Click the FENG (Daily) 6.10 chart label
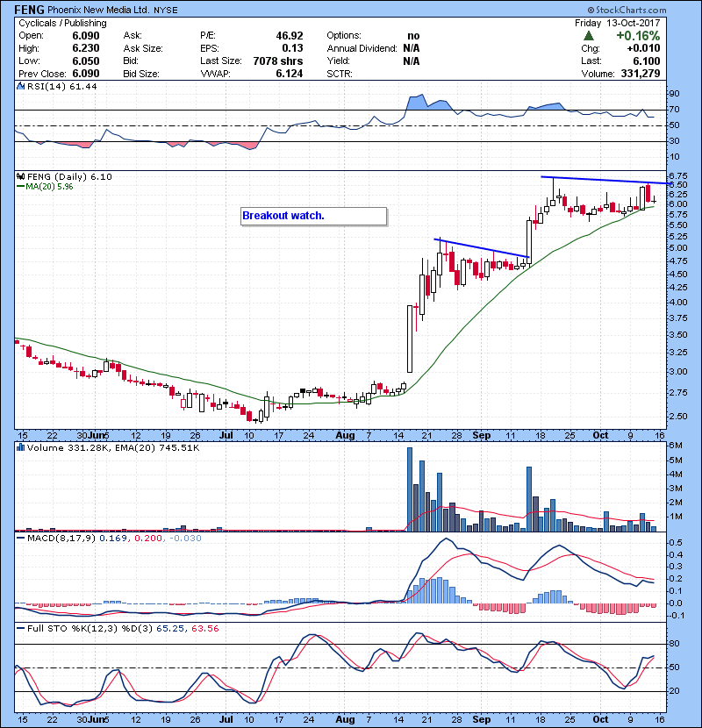Image resolution: width=702 pixels, height=728 pixels. click(69, 177)
